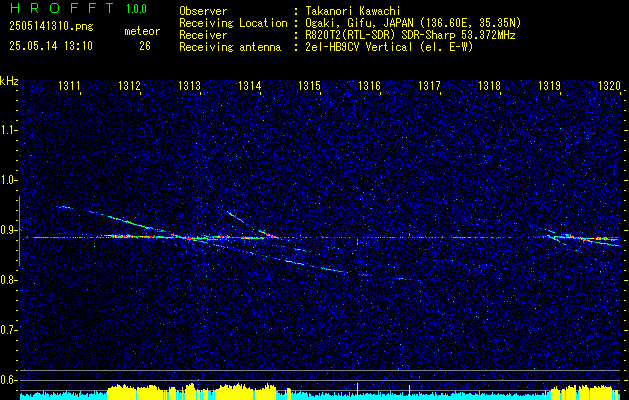Click the time marker 1318

[489, 86]
